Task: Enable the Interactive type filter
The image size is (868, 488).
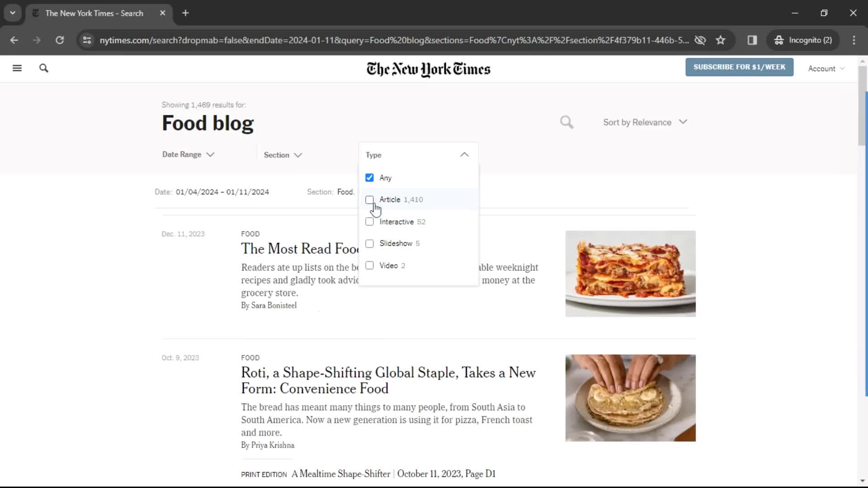Action: point(369,221)
